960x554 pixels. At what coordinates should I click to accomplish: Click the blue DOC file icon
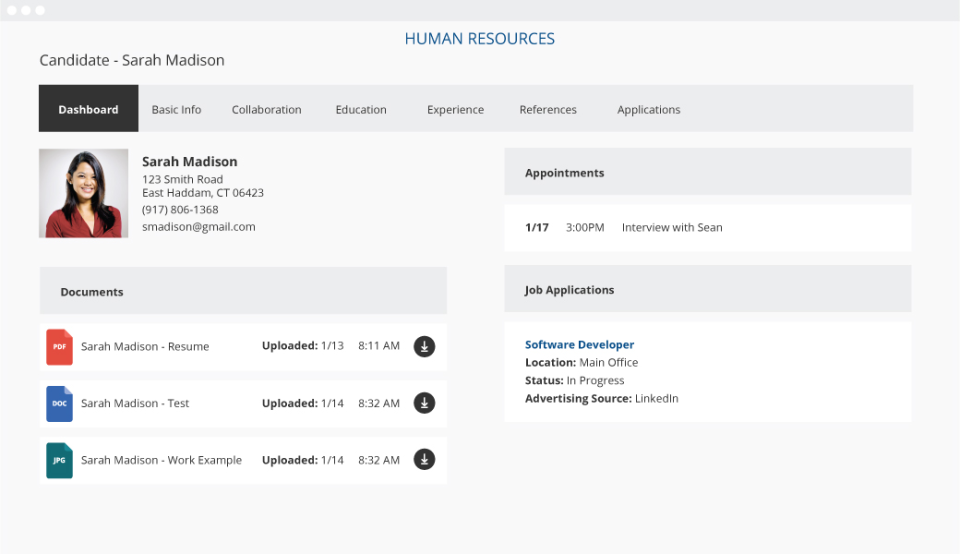pos(59,403)
